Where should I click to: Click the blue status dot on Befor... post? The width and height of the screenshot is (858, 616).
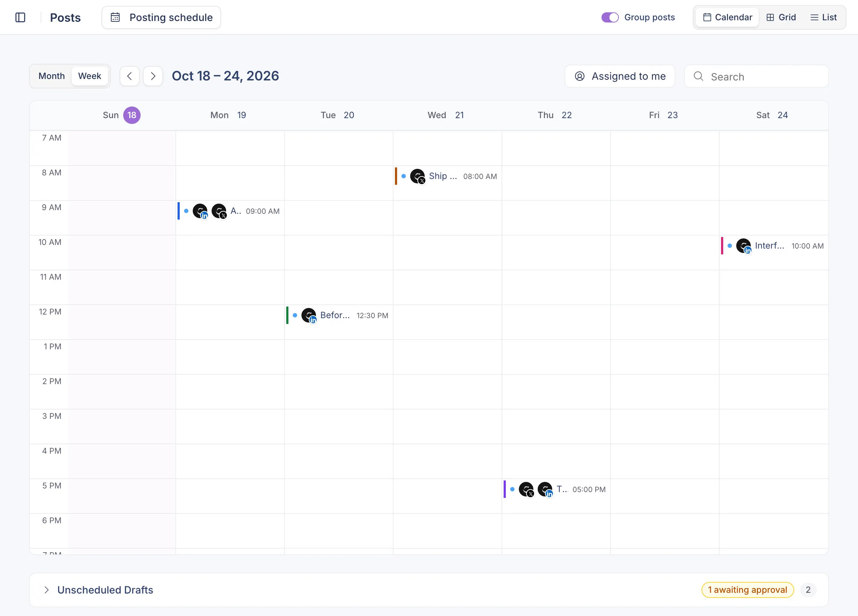pos(295,316)
